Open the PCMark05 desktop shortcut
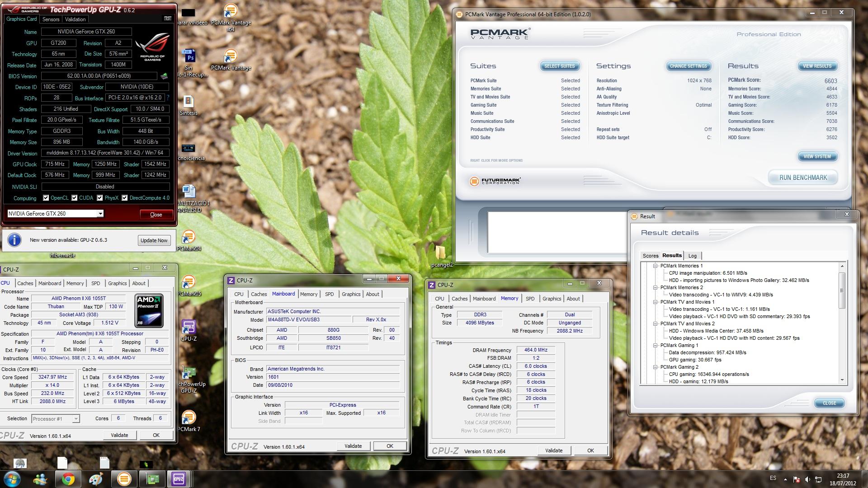Viewport: 868px width, 488px height. click(189, 286)
